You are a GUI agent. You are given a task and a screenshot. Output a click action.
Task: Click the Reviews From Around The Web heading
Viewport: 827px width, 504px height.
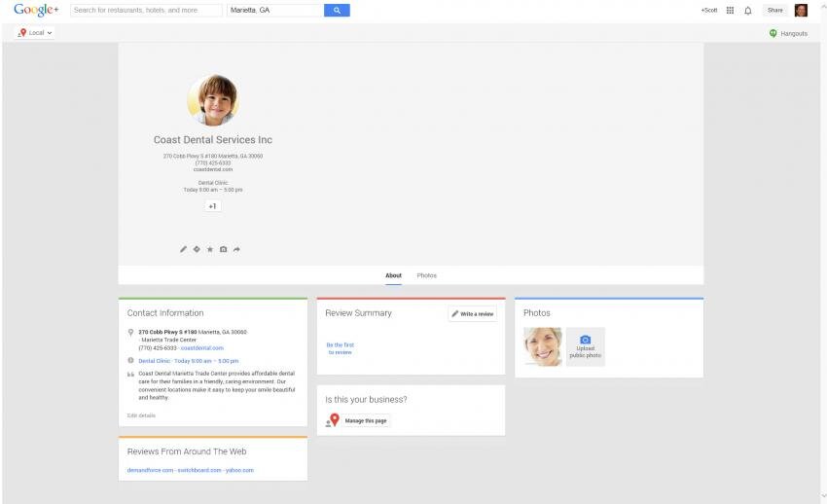coord(187,451)
